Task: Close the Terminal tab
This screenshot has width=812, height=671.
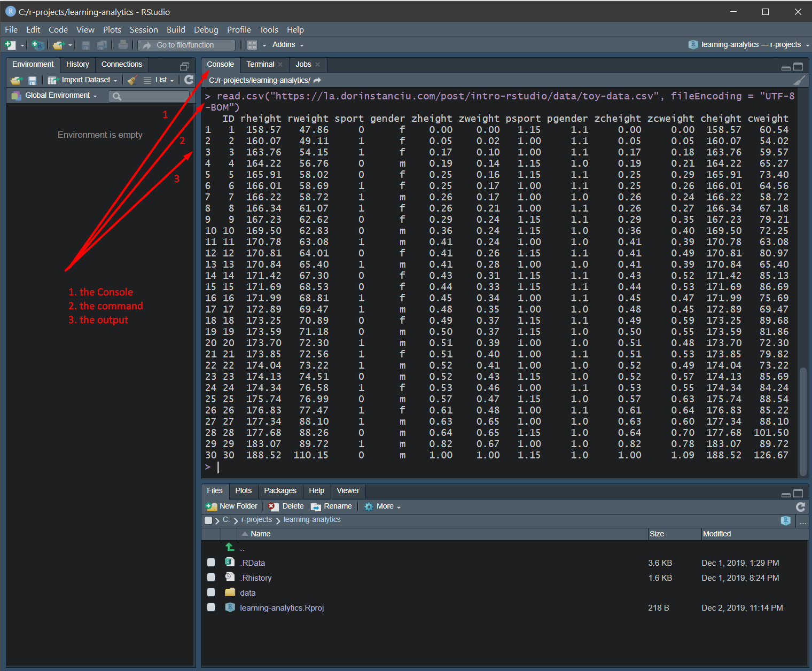Action: pos(280,64)
